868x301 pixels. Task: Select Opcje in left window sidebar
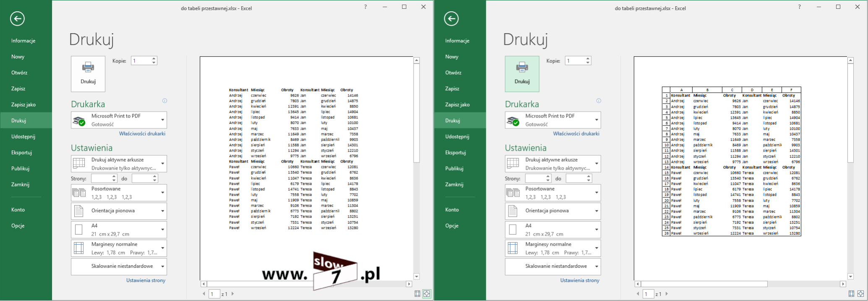click(x=26, y=225)
